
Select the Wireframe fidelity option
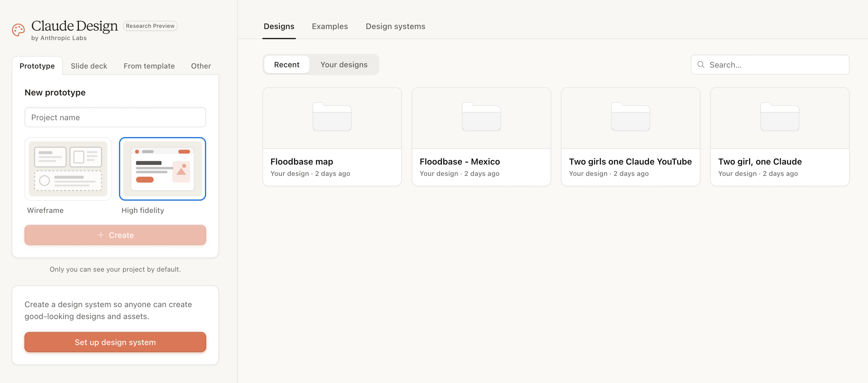(x=68, y=169)
